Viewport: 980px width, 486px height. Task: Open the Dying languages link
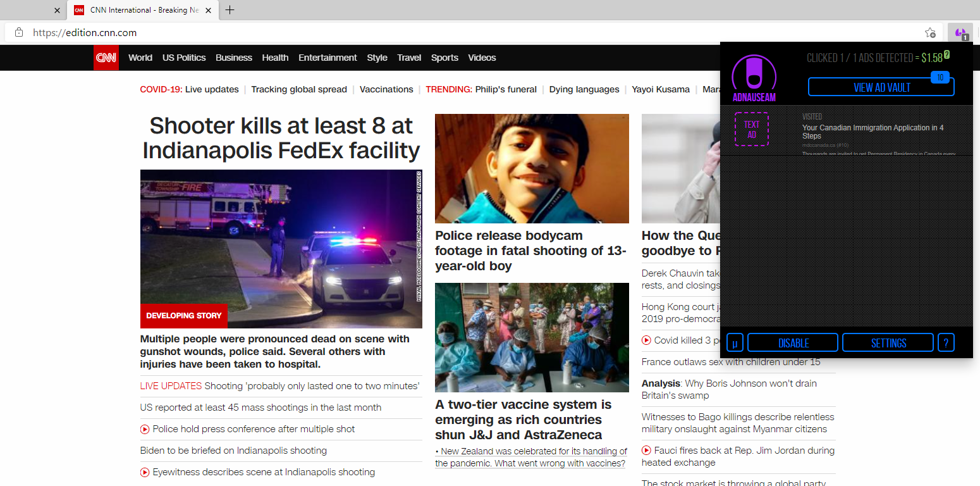pyautogui.click(x=584, y=89)
